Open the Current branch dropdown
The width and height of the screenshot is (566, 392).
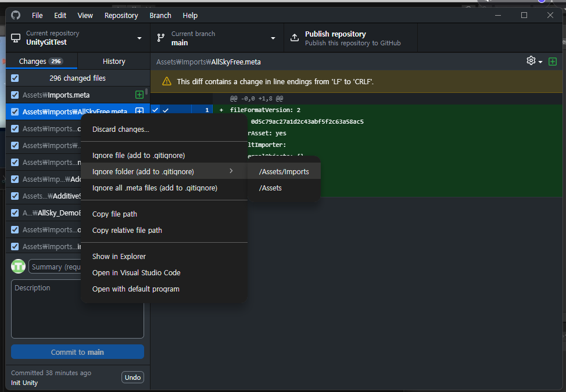click(x=217, y=38)
